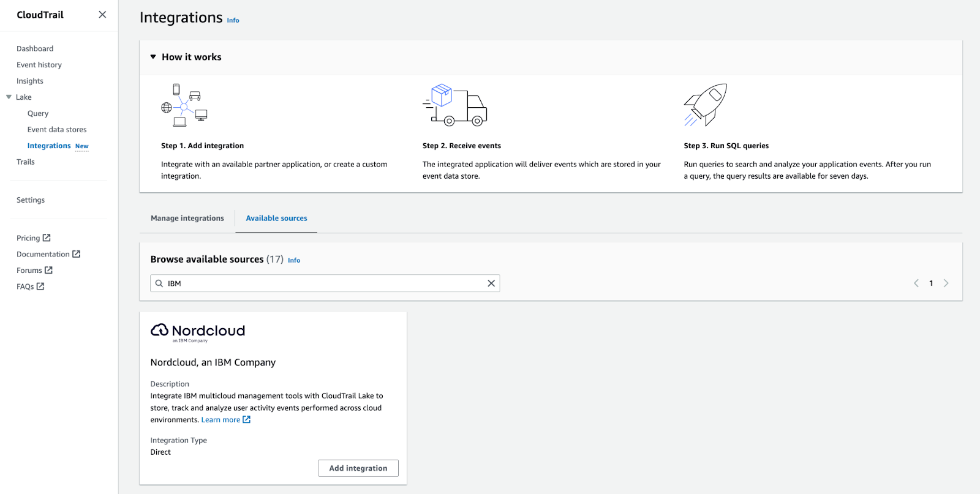Screen dimensions: 980x494
Task: Close the CloudTrail navigation panel
Action: pos(102,15)
